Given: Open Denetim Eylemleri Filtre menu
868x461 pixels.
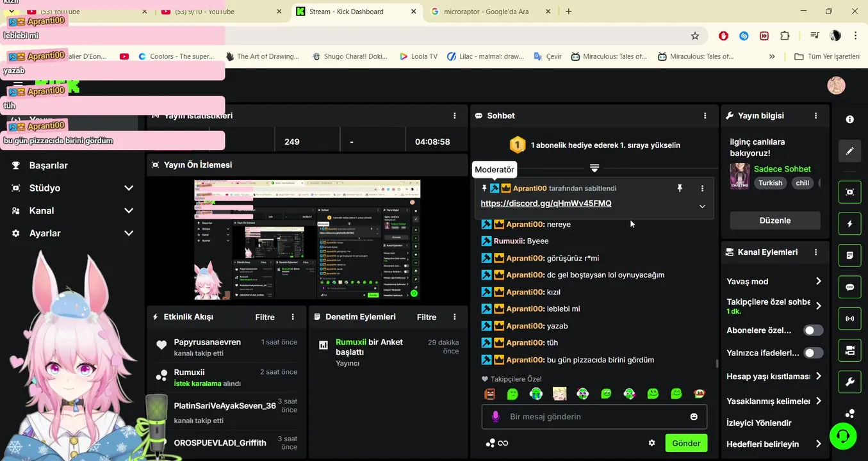Looking at the screenshot, I should pos(427,317).
